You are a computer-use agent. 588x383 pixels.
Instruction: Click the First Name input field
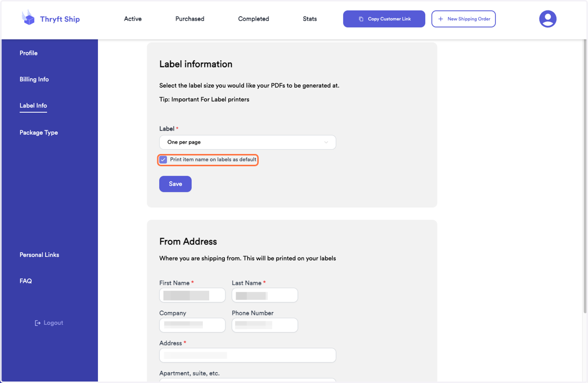pyautogui.click(x=192, y=295)
